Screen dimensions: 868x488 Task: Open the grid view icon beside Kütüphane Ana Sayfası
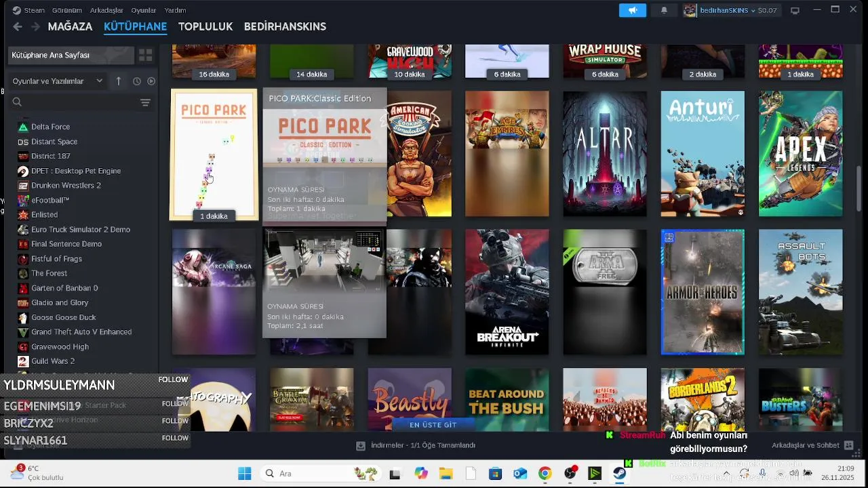145,55
